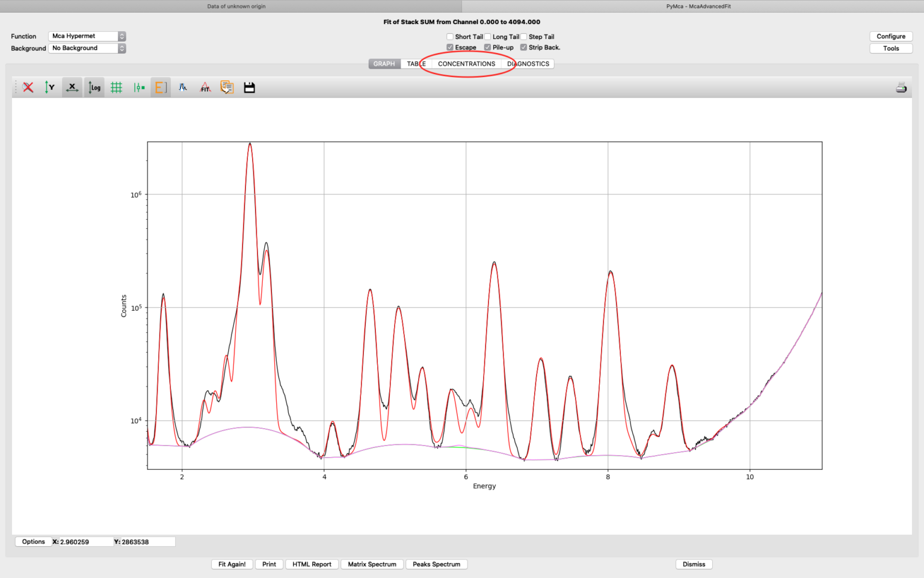The width and height of the screenshot is (924, 578).
Task: Toggle the green grid icon
Action: pos(116,87)
